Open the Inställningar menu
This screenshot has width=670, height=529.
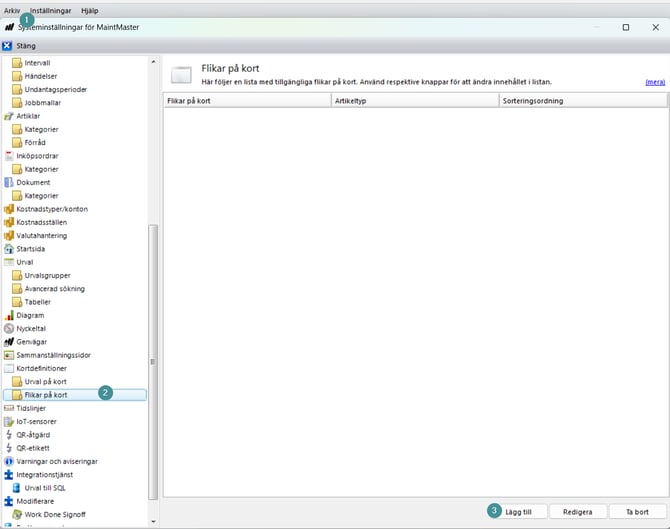[51, 9]
